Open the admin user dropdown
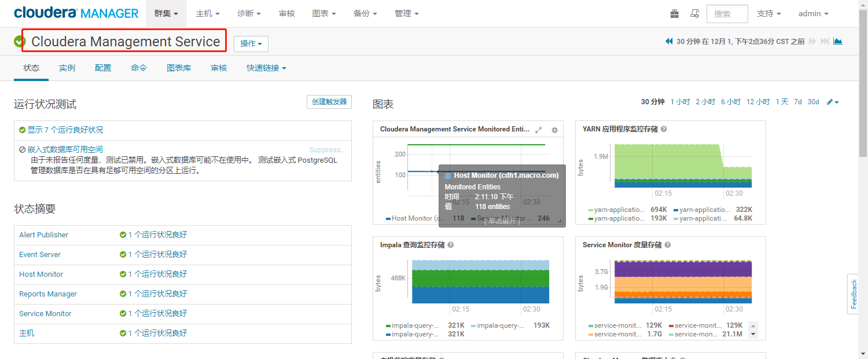Screen dimensions: 868x359 (814, 13)
